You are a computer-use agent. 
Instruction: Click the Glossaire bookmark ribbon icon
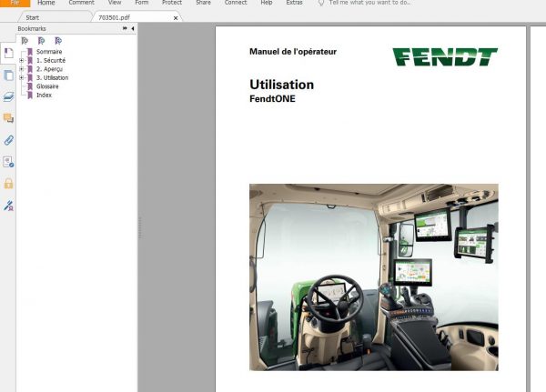click(x=30, y=86)
